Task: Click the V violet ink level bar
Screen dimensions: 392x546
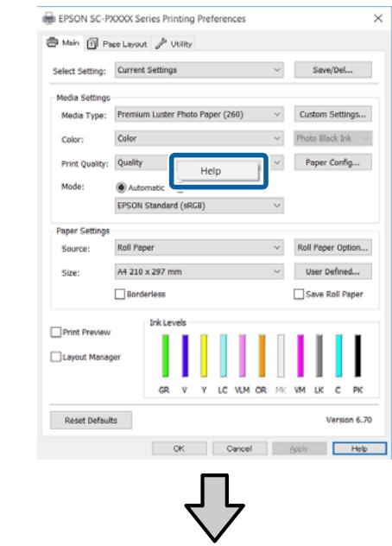Action: click(186, 356)
